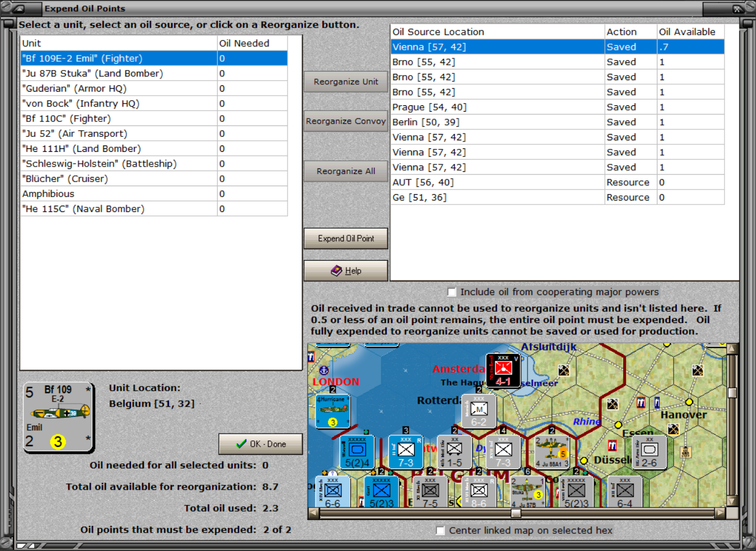The image size is (756, 551).
Task: Click the Bf 109 E-2 Emil unit counter
Action: point(58,417)
